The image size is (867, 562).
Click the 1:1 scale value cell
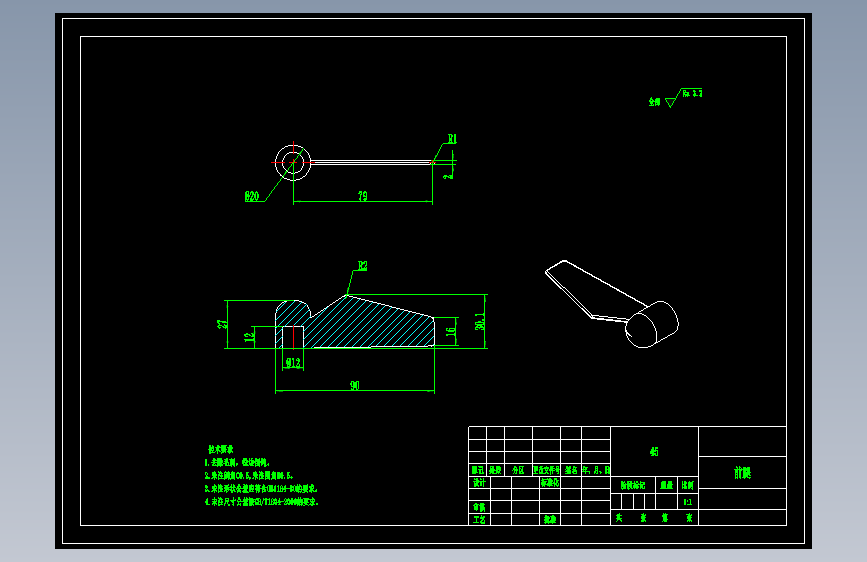(688, 502)
